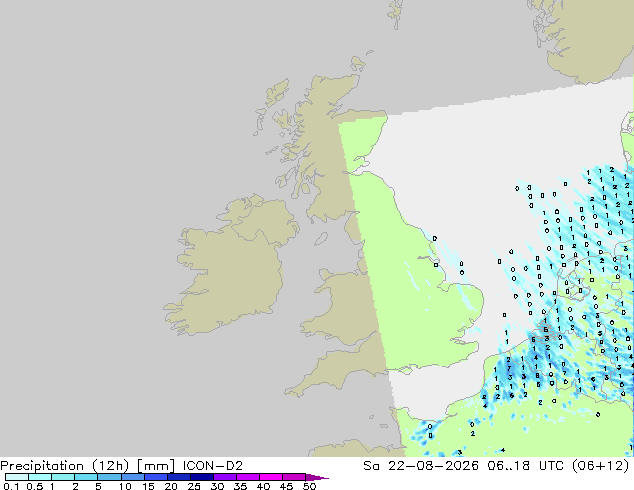Click the ICON-D2 model label

(213, 466)
